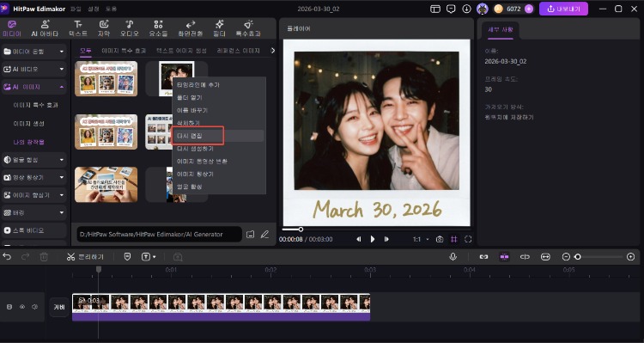Toggle the split-preview icon next to the snap button
Viewport: 644px width, 343px height.
[x=525, y=257]
